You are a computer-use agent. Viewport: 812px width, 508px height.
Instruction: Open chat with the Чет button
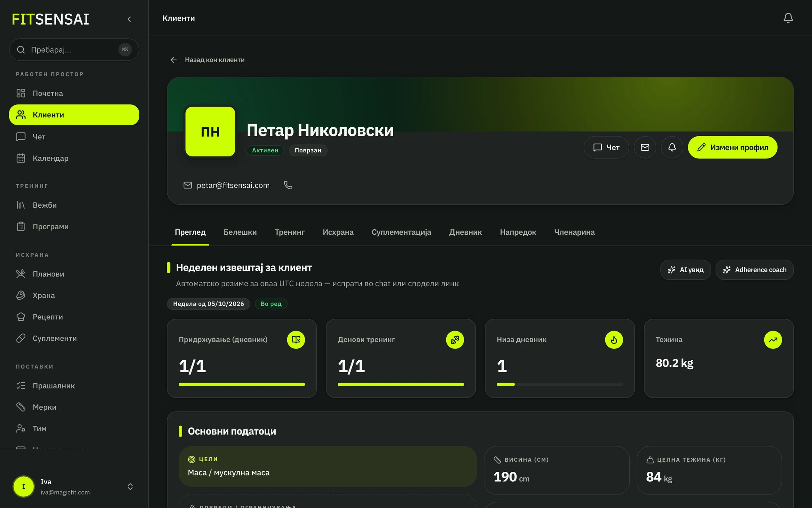click(606, 147)
